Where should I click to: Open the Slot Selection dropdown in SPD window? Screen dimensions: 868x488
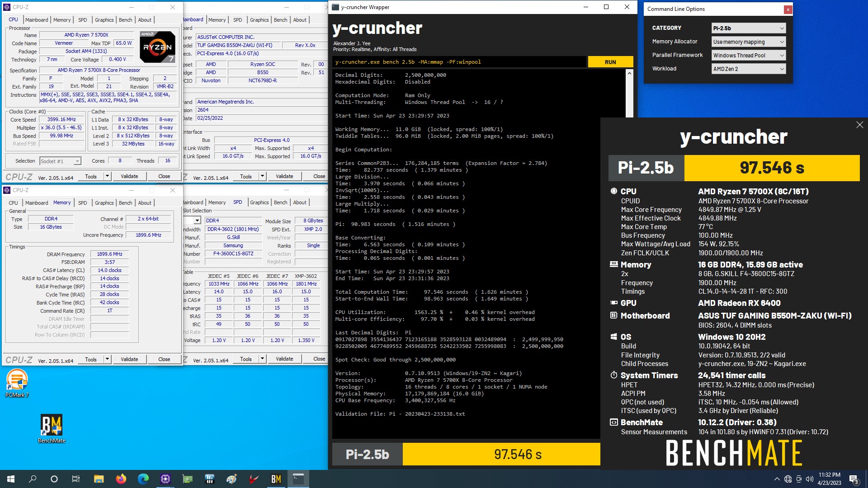tap(198, 221)
